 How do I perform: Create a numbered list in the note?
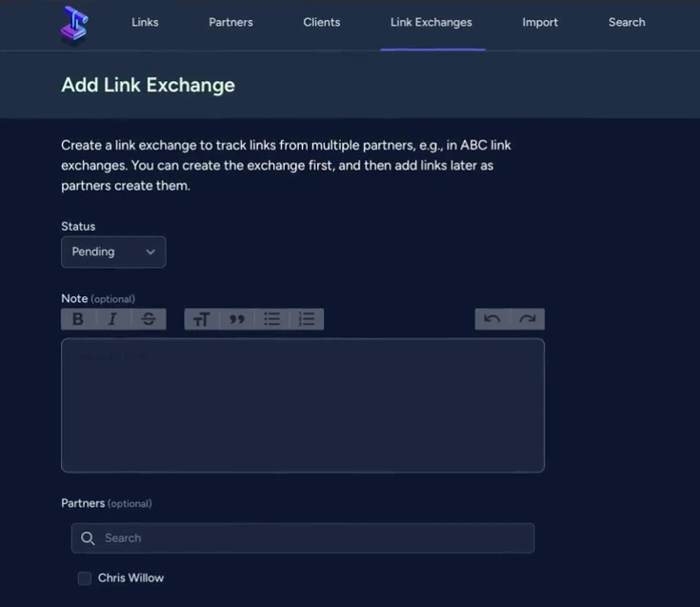pyautogui.click(x=307, y=319)
